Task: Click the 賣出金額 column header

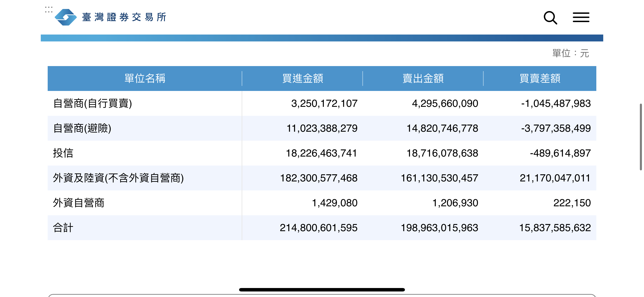Action: pyautogui.click(x=423, y=79)
